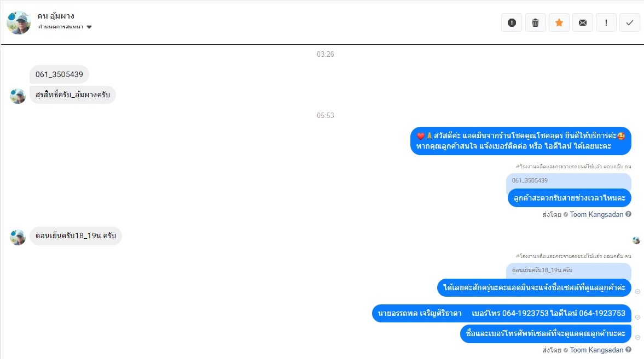Click sender avatar beside สุรสิทธิ์ครับ message
Screen dimensions: 644x359
coord(18,96)
